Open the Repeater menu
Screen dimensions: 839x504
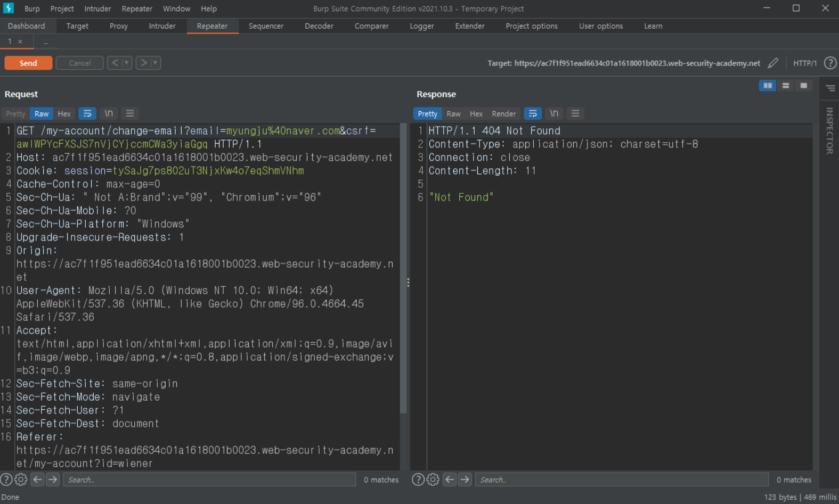tap(137, 9)
